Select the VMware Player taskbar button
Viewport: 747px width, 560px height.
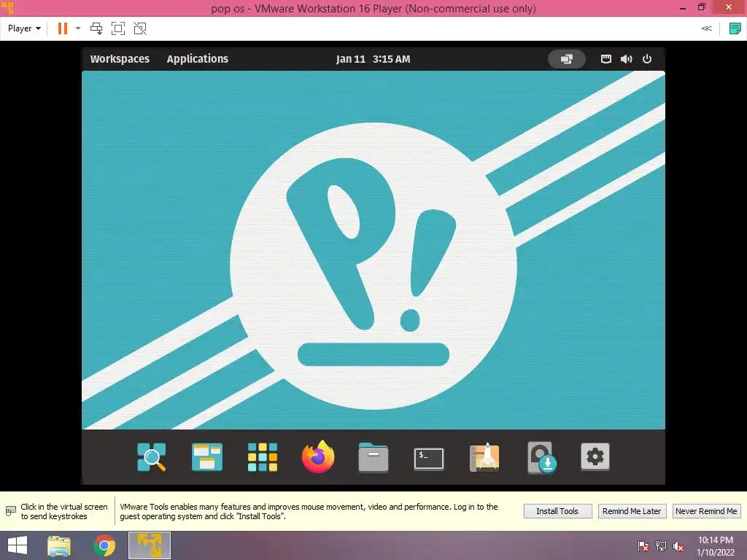point(150,545)
